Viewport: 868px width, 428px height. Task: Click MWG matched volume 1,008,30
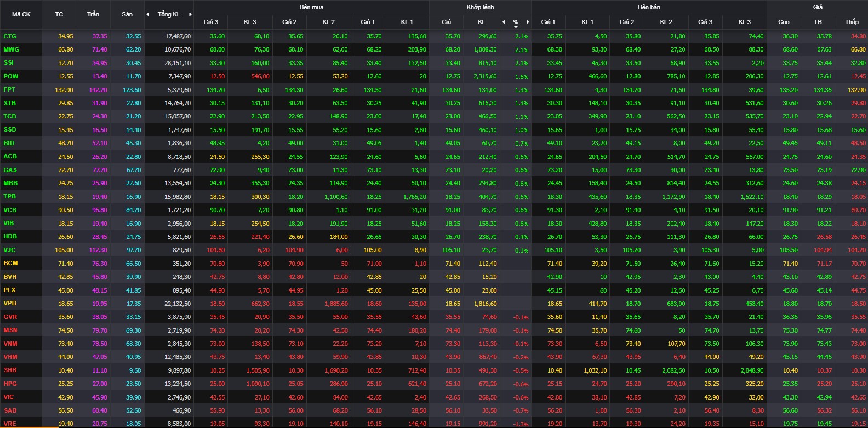(486, 50)
